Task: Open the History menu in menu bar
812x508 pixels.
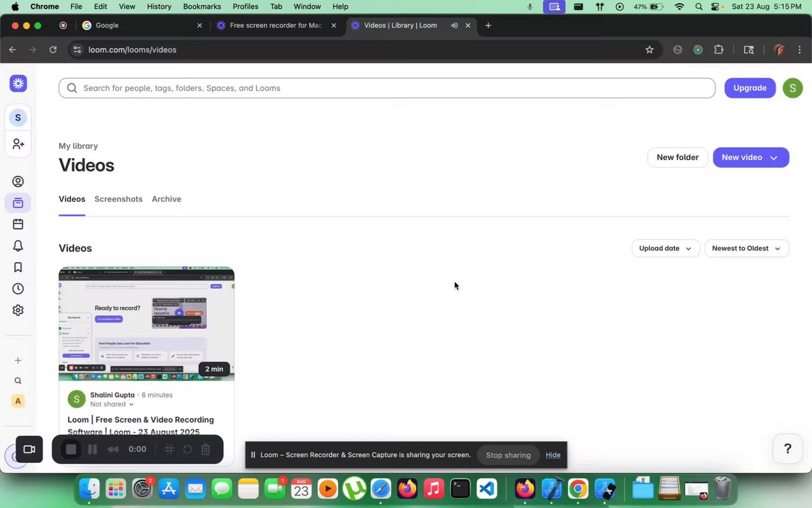Action: click(159, 6)
